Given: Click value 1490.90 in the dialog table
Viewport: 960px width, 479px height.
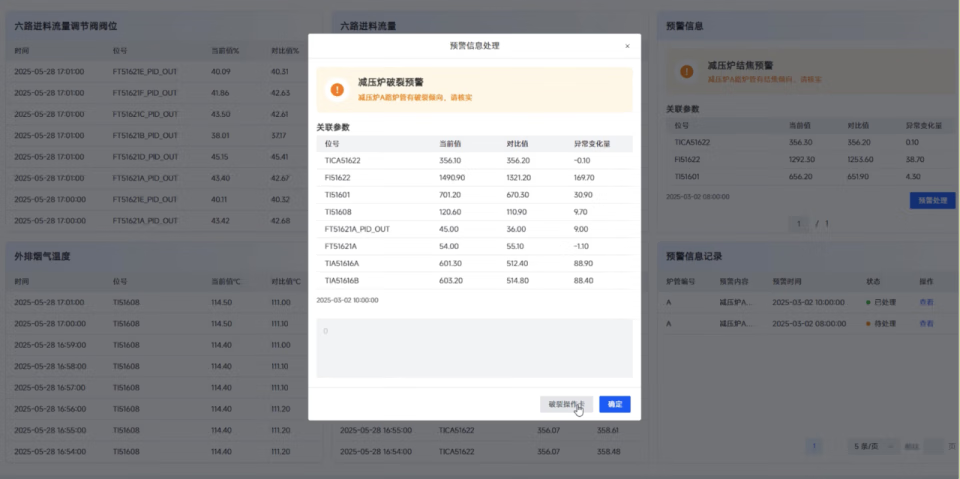Looking at the screenshot, I should click(452, 178).
